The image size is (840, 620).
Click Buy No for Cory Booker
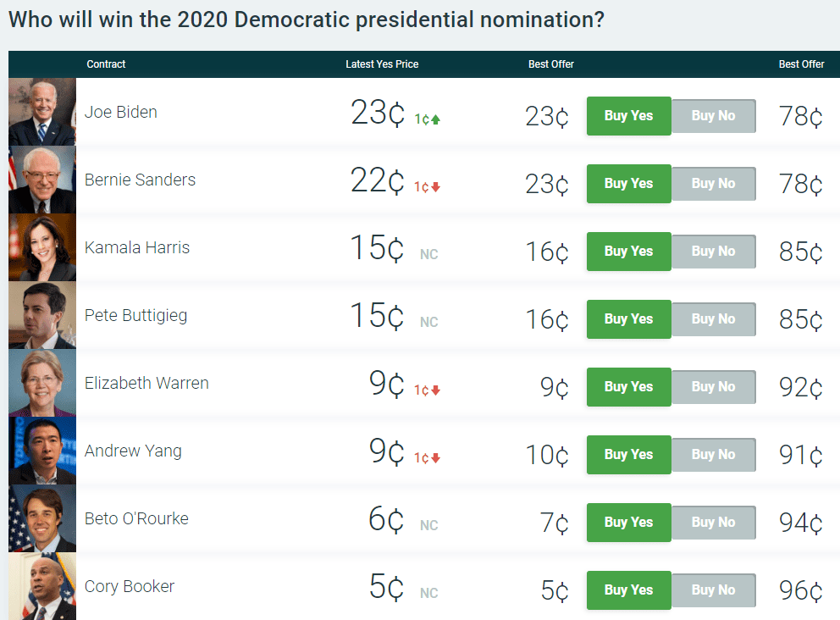click(713, 590)
